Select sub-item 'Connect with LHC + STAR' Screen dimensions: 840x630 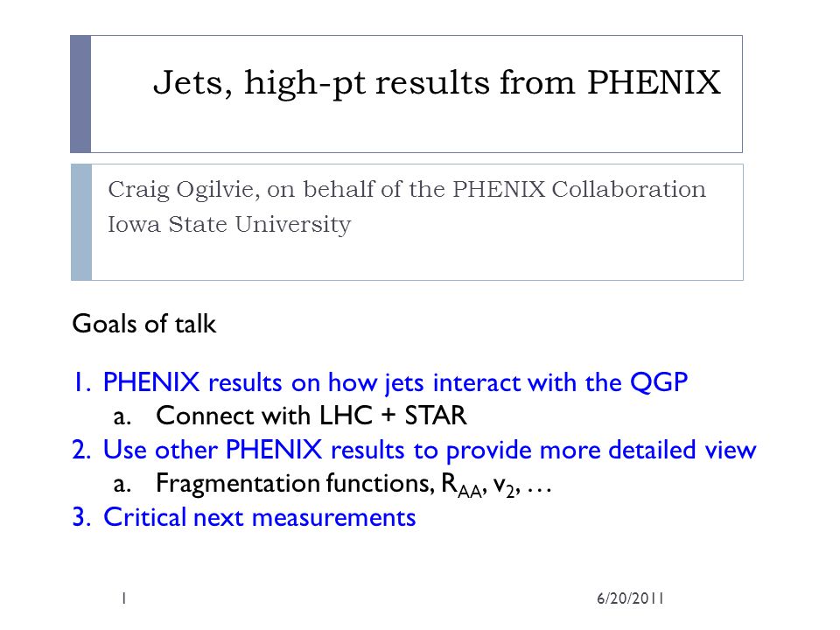coord(290,416)
